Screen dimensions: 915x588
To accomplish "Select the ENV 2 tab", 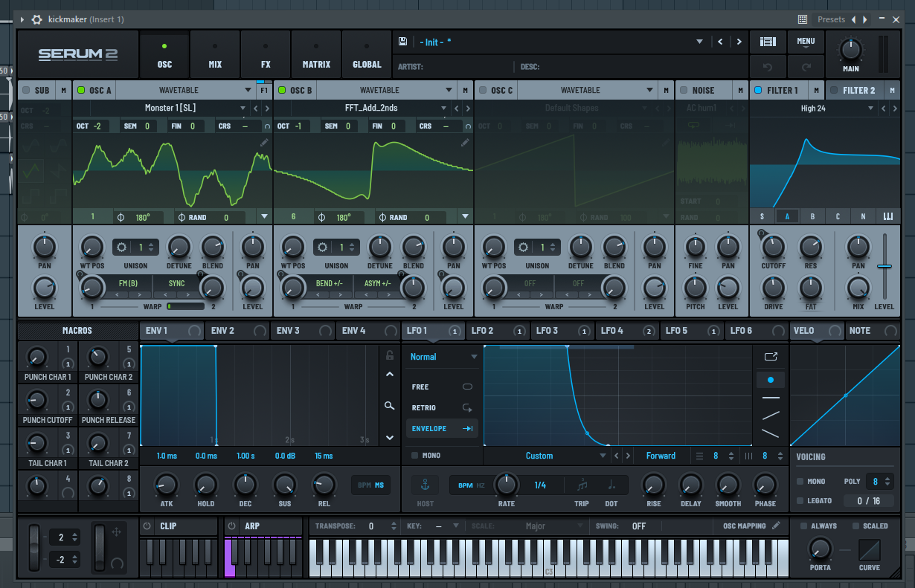I will (237, 331).
